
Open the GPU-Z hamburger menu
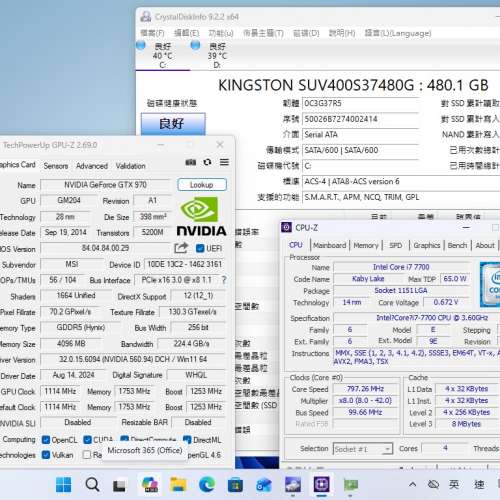(224, 162)
